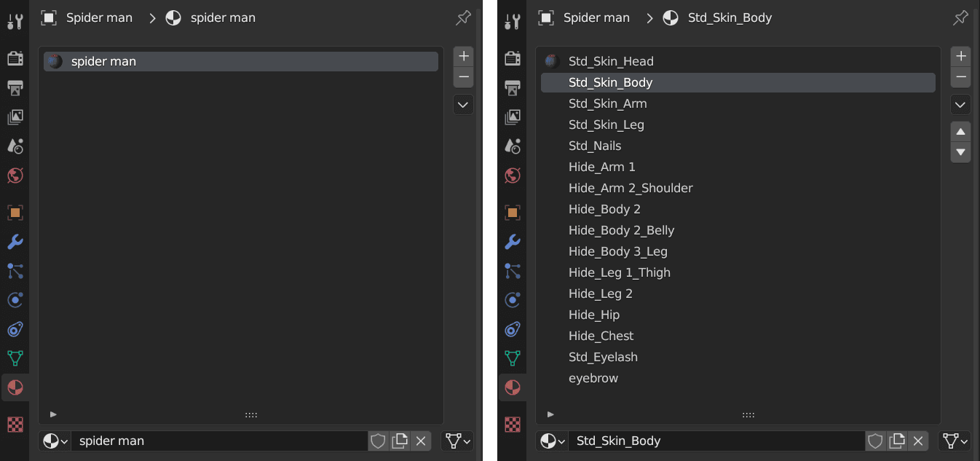Add material slot in Std_Skin_Body panel

(960, 56)
